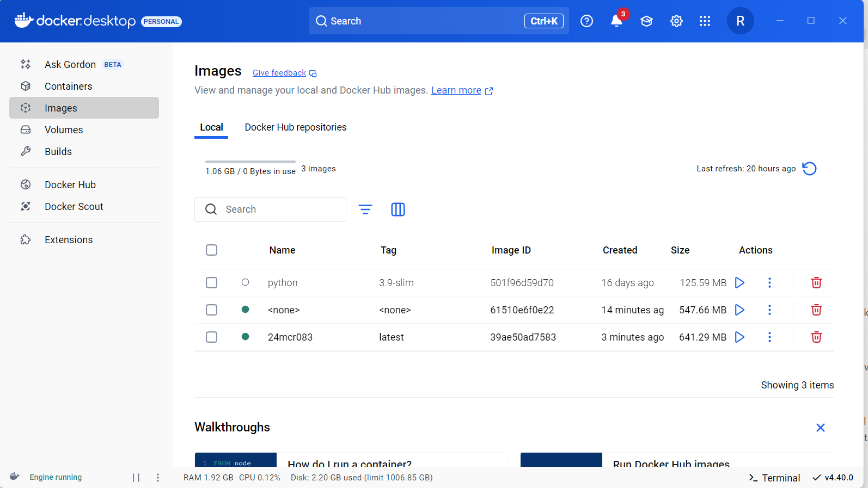
Task: Sort by Name column header
Action: [282, 250]
